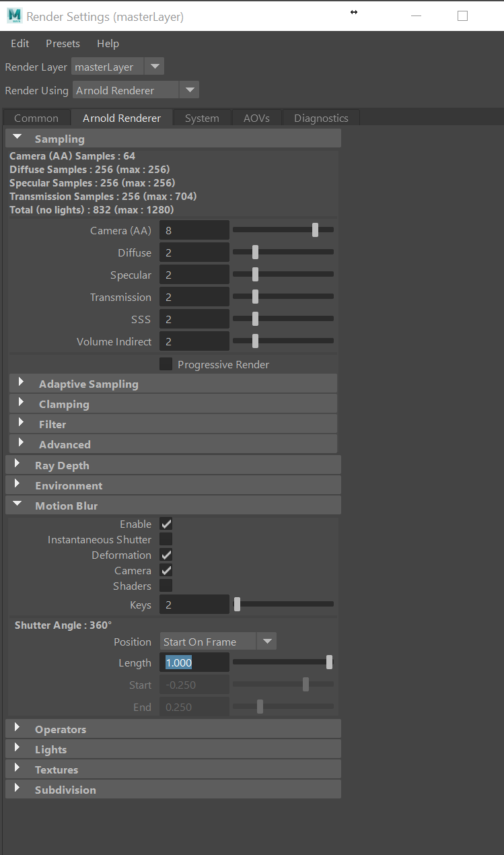
Task: Click the Specular samples slider
Action: tap(283, 275)
